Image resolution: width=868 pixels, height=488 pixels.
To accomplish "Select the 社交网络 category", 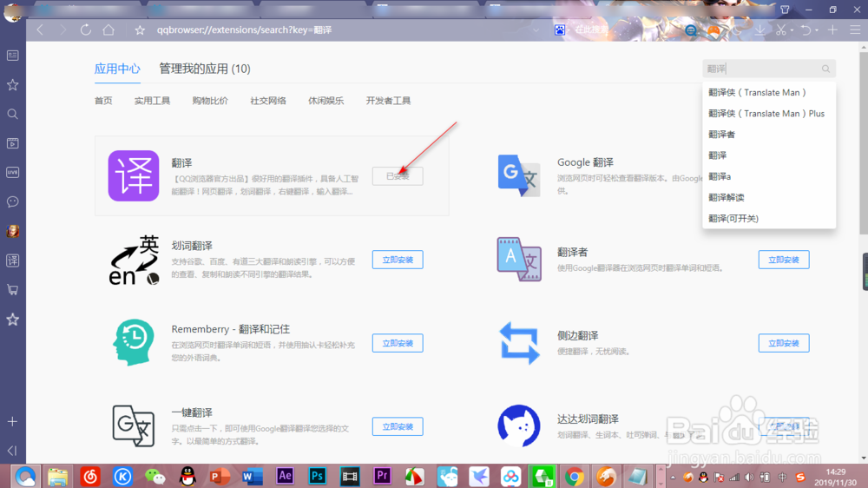I will (268, 101).
